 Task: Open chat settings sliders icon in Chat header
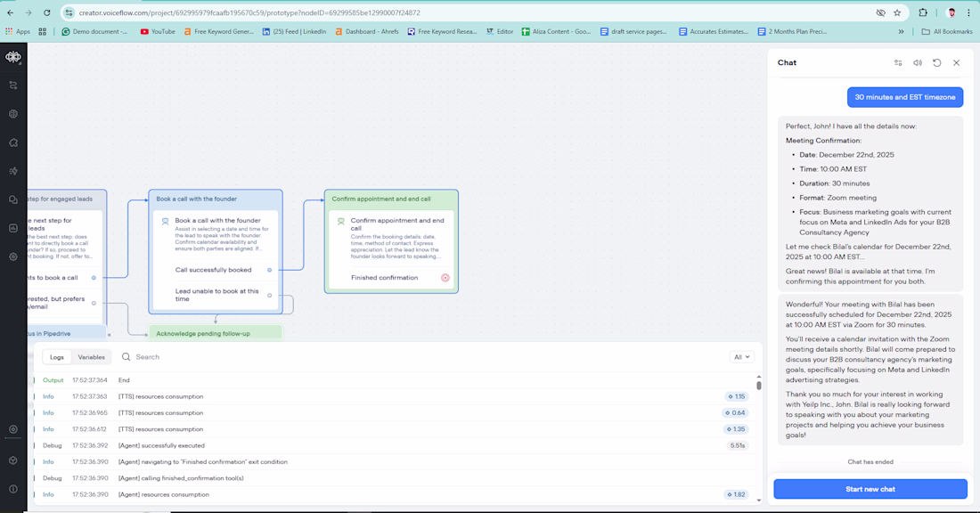point(898,62)
